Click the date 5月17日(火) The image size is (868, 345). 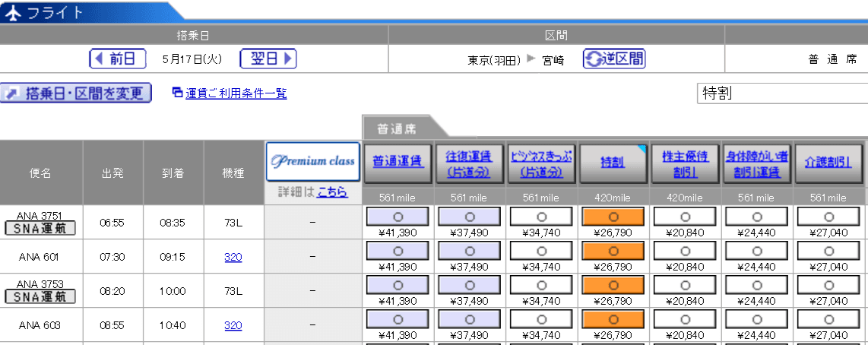(x=192, y=59)
